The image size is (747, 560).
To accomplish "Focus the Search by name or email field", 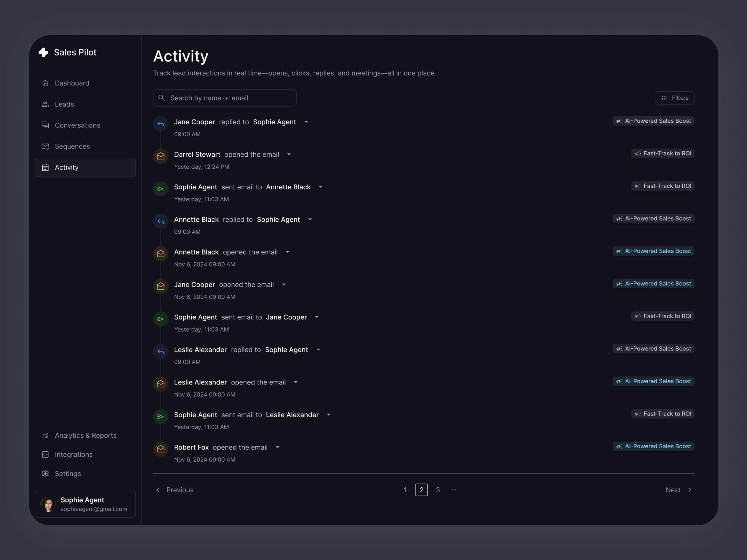I will pos(230,98).
